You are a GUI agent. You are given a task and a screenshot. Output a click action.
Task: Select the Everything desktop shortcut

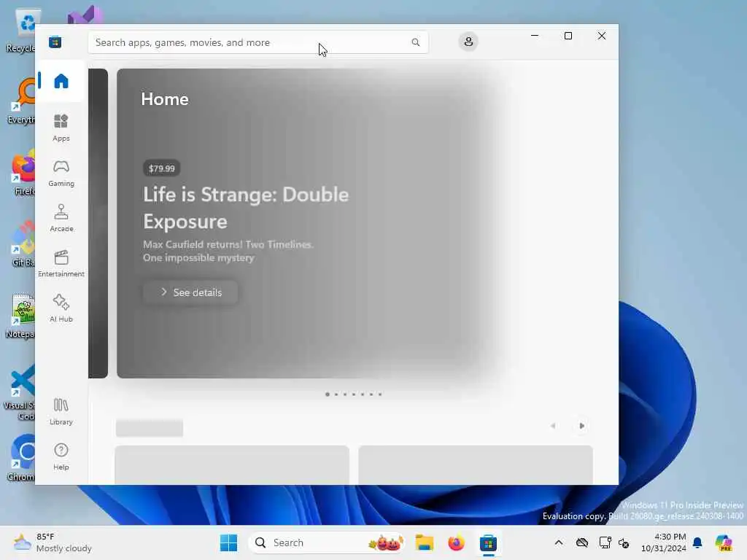[21, 101]
